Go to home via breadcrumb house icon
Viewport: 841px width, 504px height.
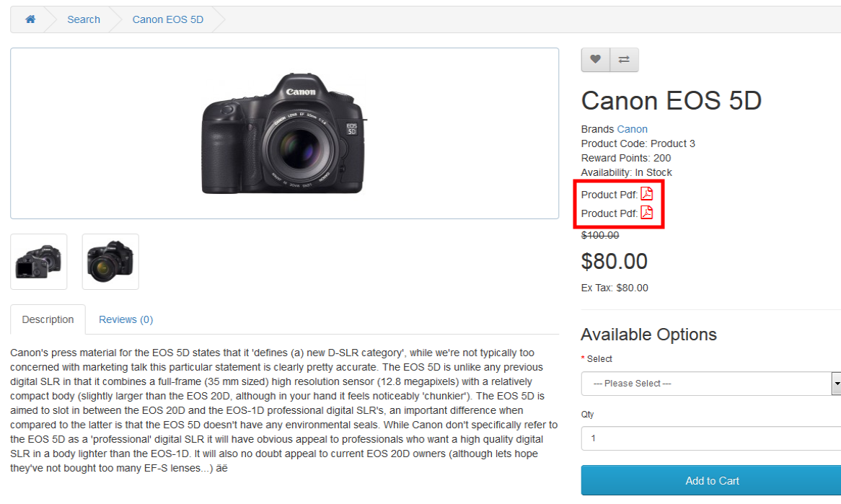click(x=30, y=19)
